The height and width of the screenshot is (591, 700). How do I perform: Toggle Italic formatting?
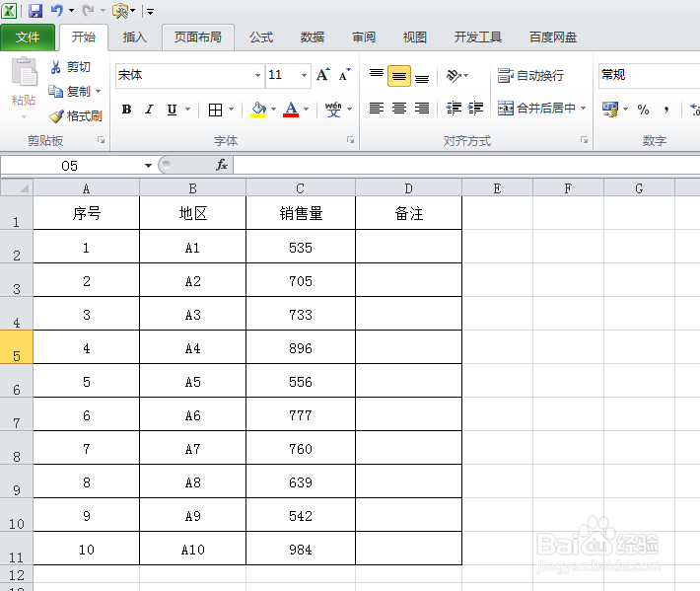[x=149, y=110]
